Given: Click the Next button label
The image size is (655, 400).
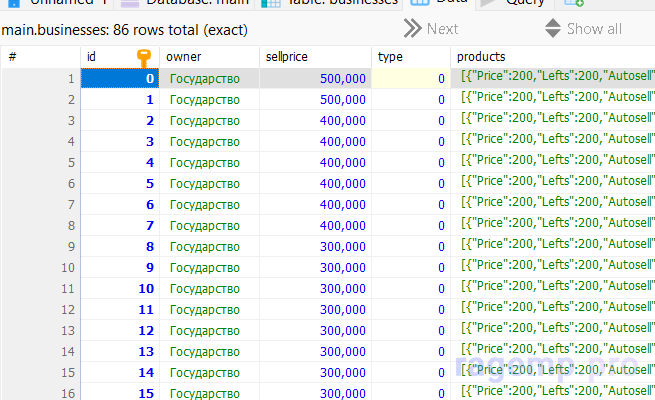Looking at the screenshot, I should (x=442, y=29).
